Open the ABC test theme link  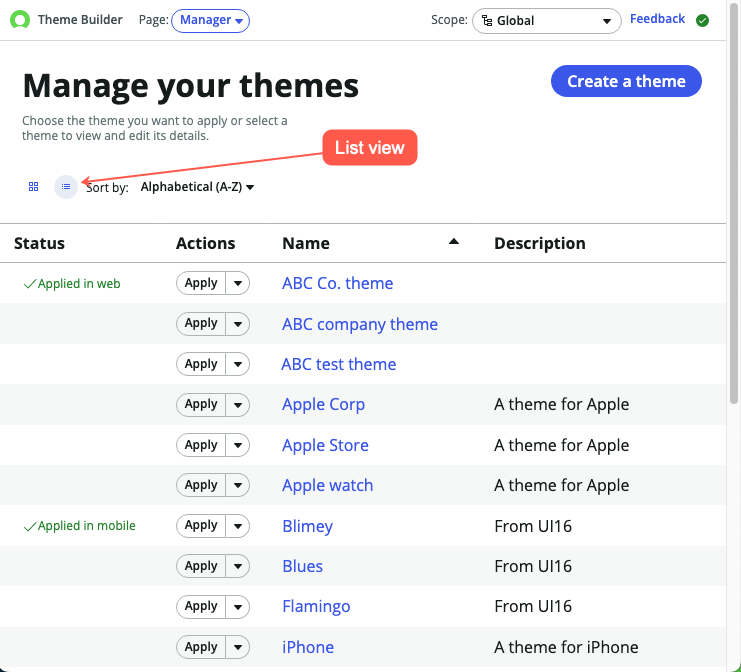click(338, 364)
